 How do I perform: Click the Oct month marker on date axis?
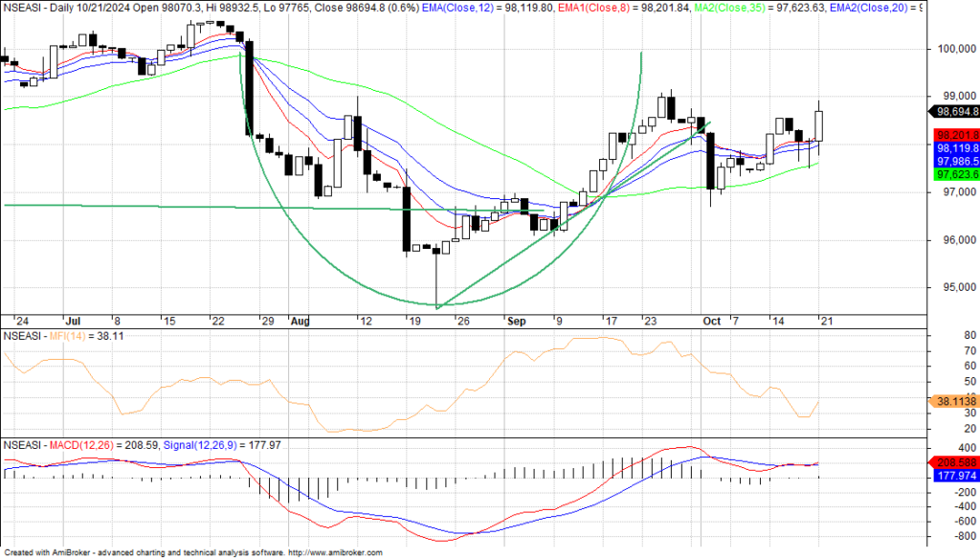[x=709, y=322]
